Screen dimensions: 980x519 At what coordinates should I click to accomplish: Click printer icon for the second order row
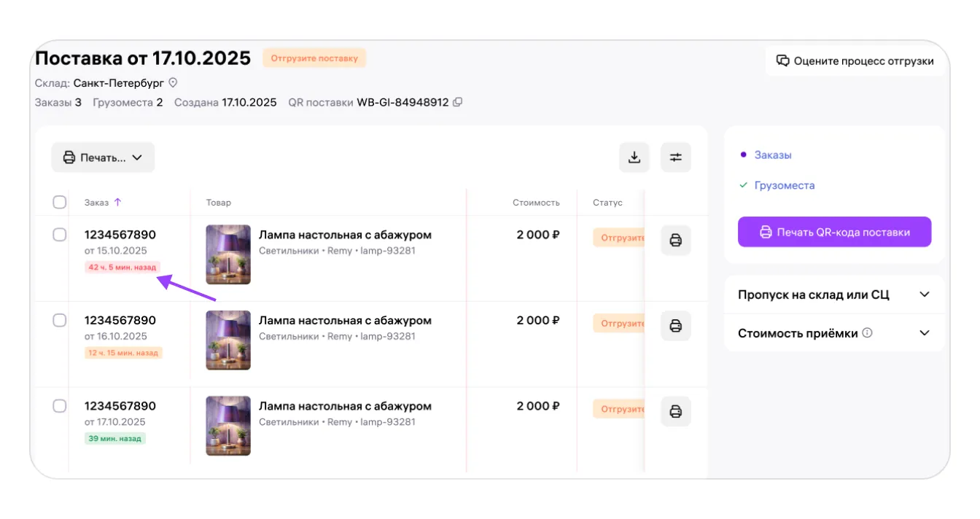(675, 326)
